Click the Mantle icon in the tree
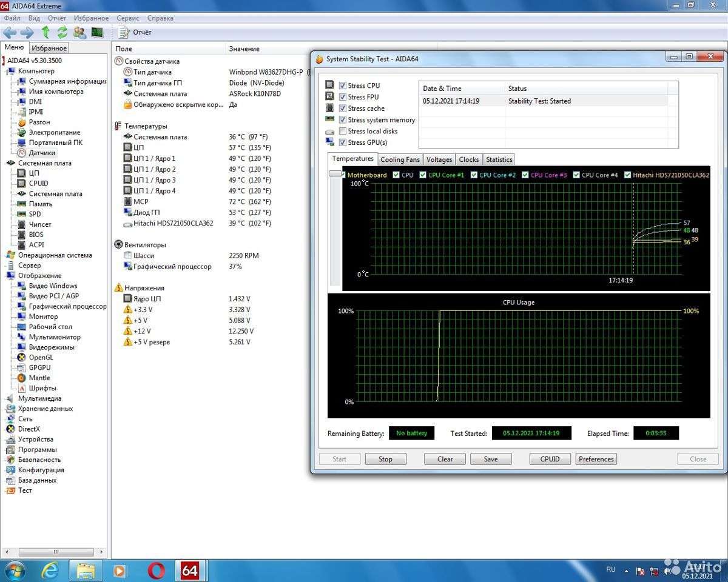728x582 pixels. pyautogui.click(x=22, y=378)
